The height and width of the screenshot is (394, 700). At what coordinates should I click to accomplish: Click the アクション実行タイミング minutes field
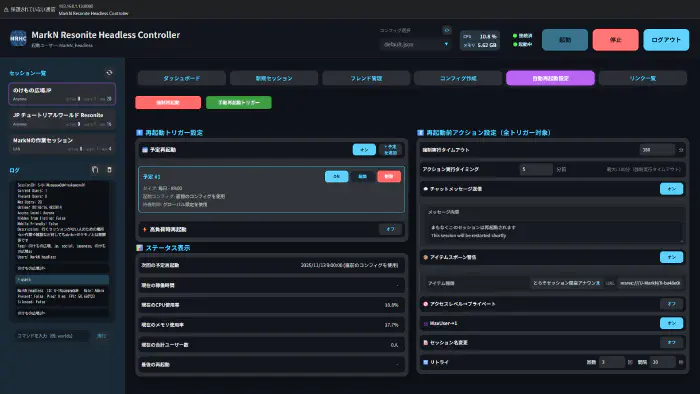pos(536,170)
